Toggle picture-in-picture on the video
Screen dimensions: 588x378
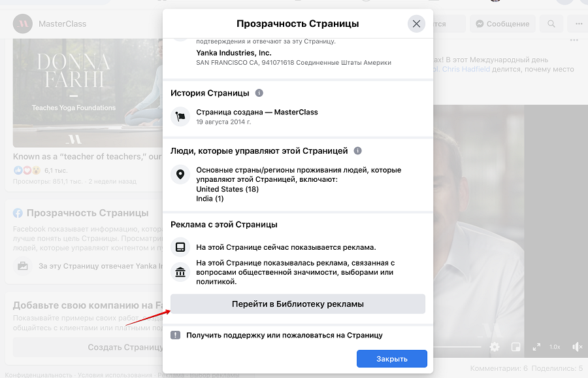tap(515, 347)
